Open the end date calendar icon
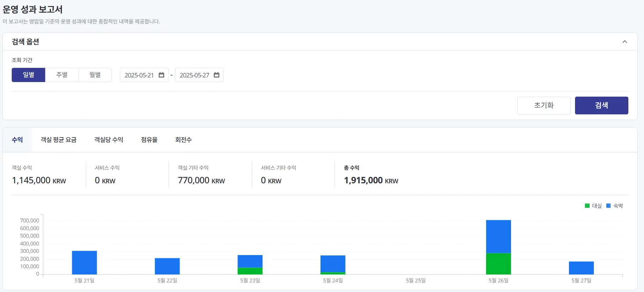644x292 pixels. point(217,75)
